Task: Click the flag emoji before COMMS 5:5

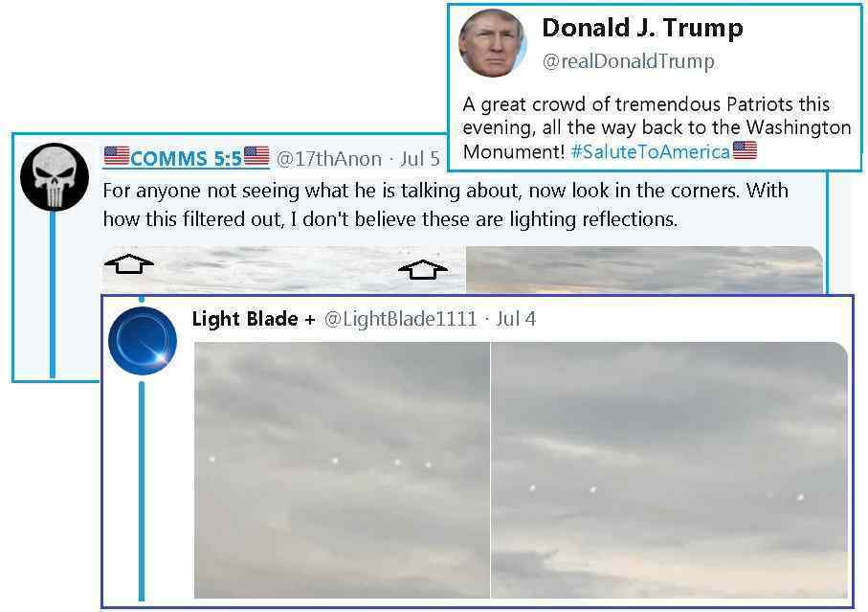Action: tap(117, 156)
